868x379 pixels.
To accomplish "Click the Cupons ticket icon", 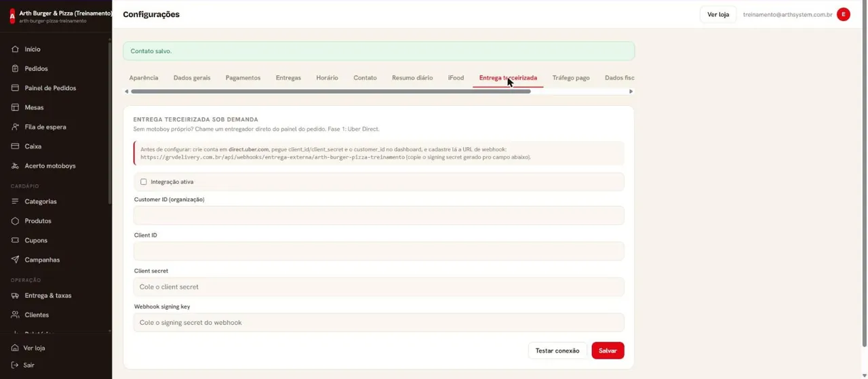I will pyautogui.click(x=15, y=240).
